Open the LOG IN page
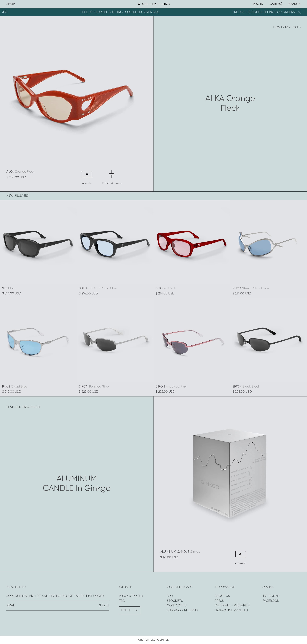The height and width of the screenshot is (644, 307). (x=258, y=4)
